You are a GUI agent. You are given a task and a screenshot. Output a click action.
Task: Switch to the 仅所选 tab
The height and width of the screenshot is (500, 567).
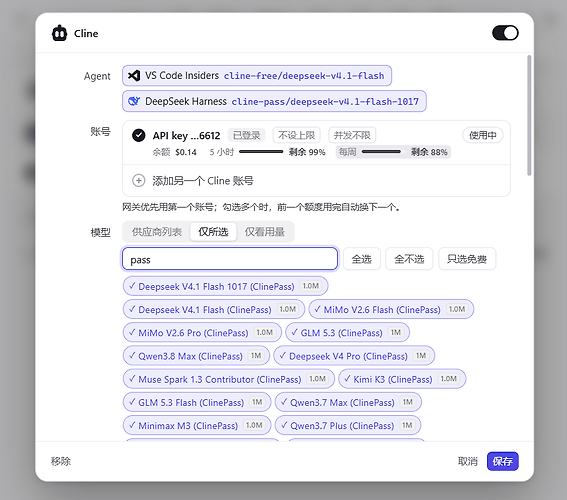click(x=213, y=232)
